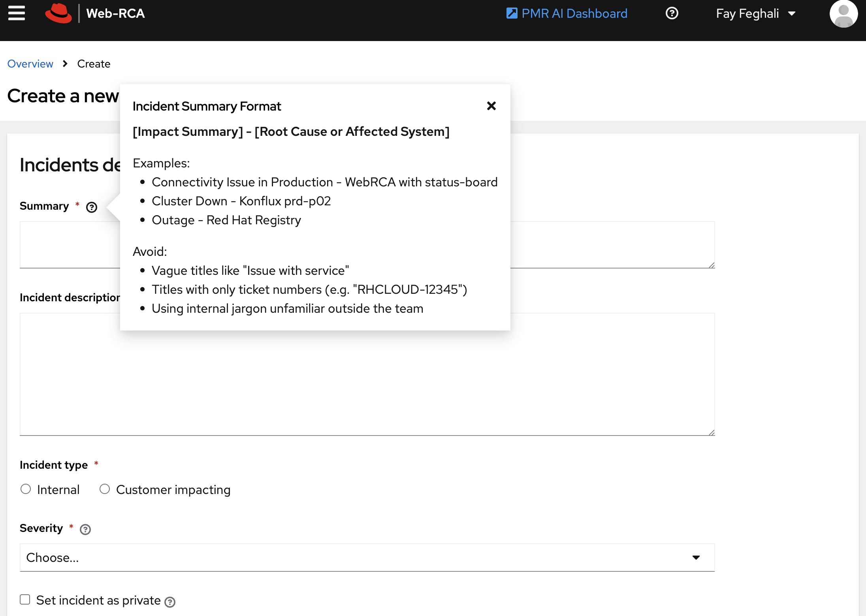The image size is (866, 616).
Task: Select the Customer impacting radio option
Action: pyautogui.click(x=105, y=489)
